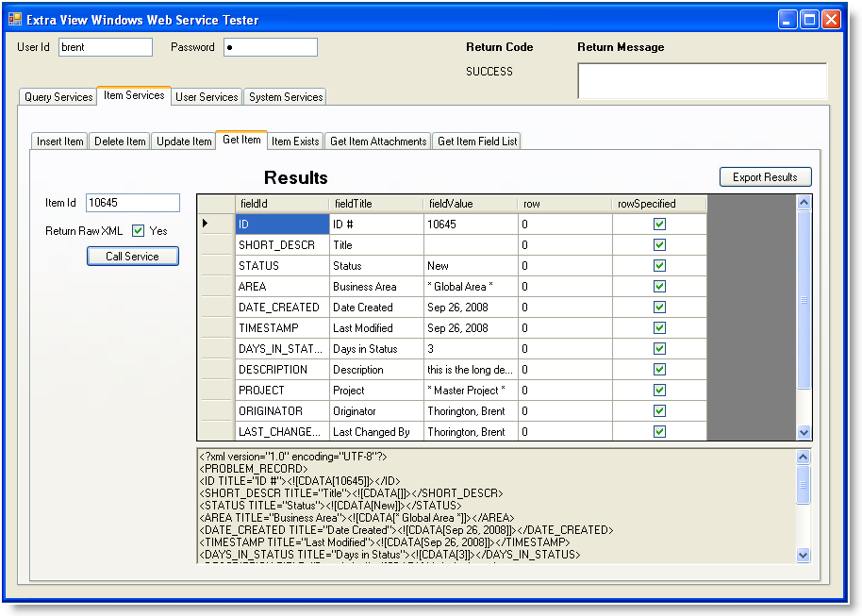Click the raw XML pane scroll up arrow

click(x=803, y=458)
